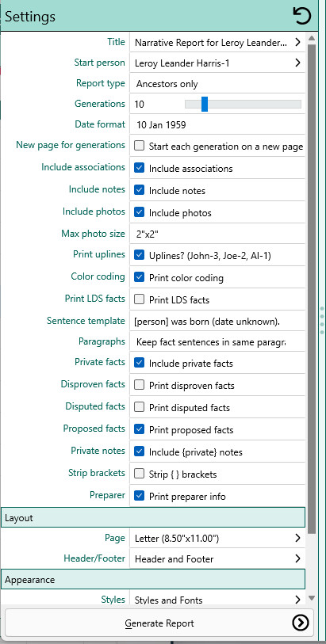Screen dimensions: 326x644
Task: Click the scrollbar up arrow
Action: pyautogui.click(x=311, y=39)
